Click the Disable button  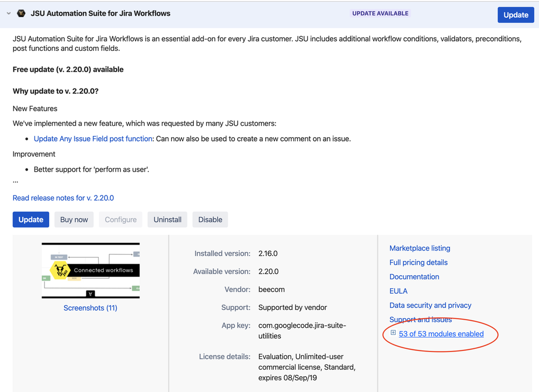[210, 220]
